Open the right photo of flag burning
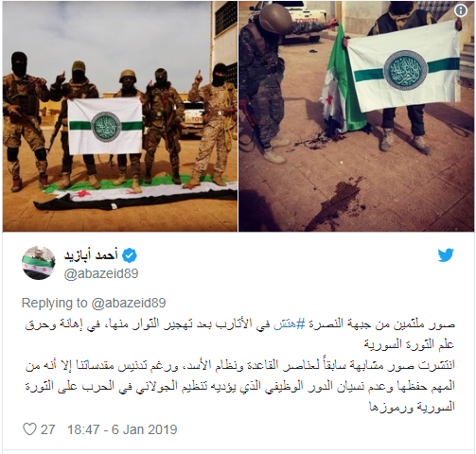 pyautogui.click(x=357, y=116)
